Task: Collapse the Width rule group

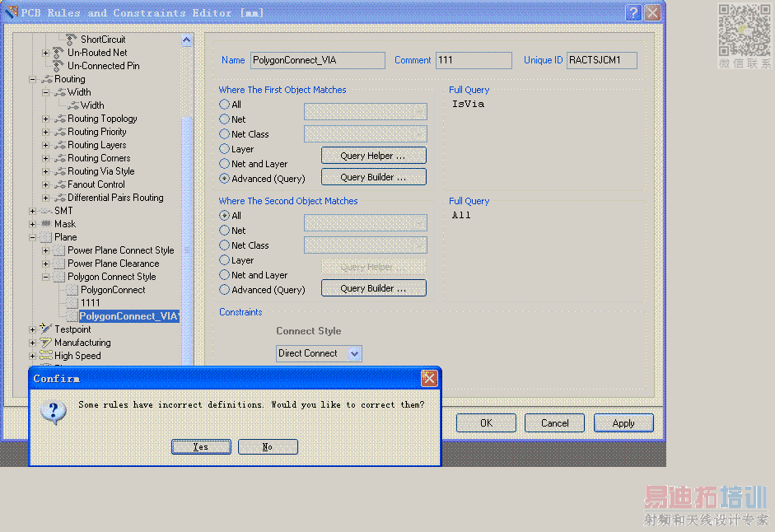Action: (x=45, y=92)
